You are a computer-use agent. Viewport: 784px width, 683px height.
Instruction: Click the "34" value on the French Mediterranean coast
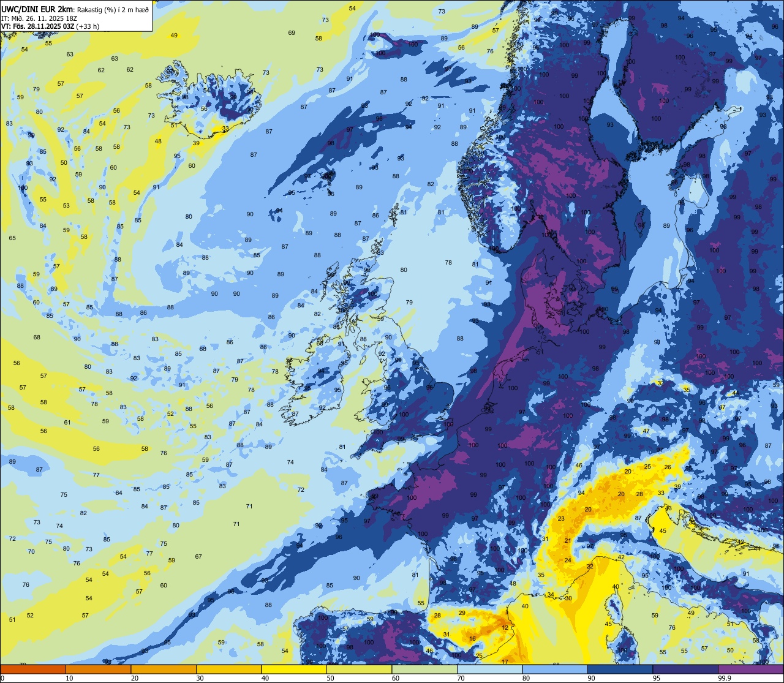tap(551, 595)
